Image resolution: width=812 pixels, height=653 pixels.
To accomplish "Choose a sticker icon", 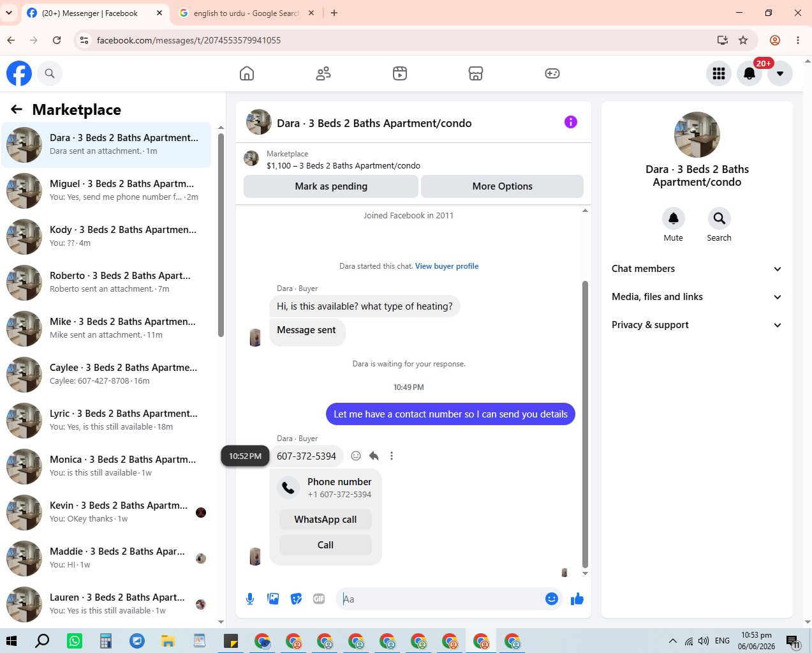I will click(x=296, y=599).
